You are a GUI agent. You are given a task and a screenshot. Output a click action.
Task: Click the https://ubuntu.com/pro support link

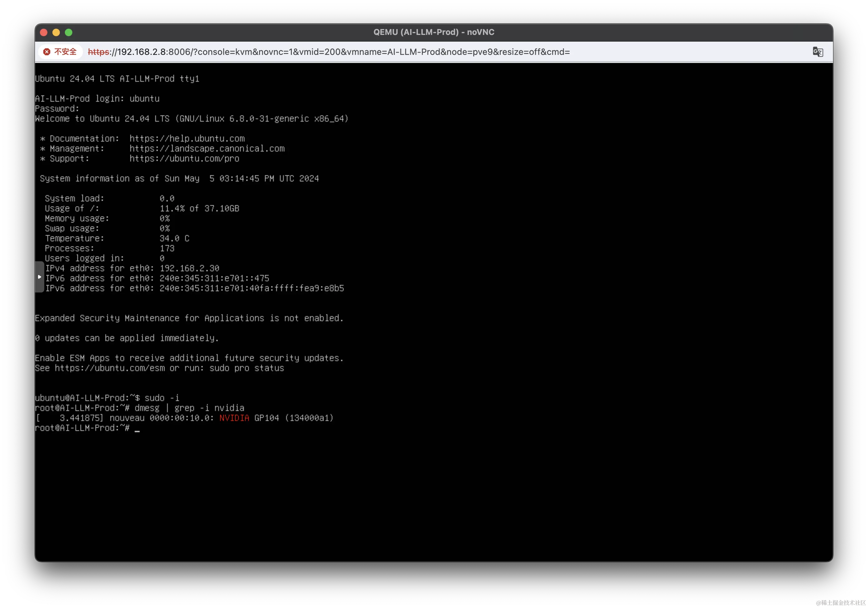(184, 159)
